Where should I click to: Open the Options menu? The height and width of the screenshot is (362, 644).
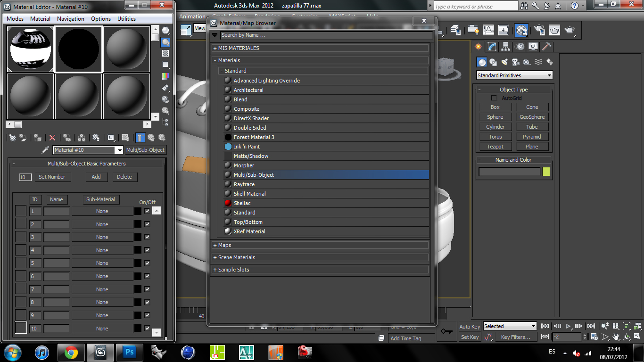[x=101, y=19]
